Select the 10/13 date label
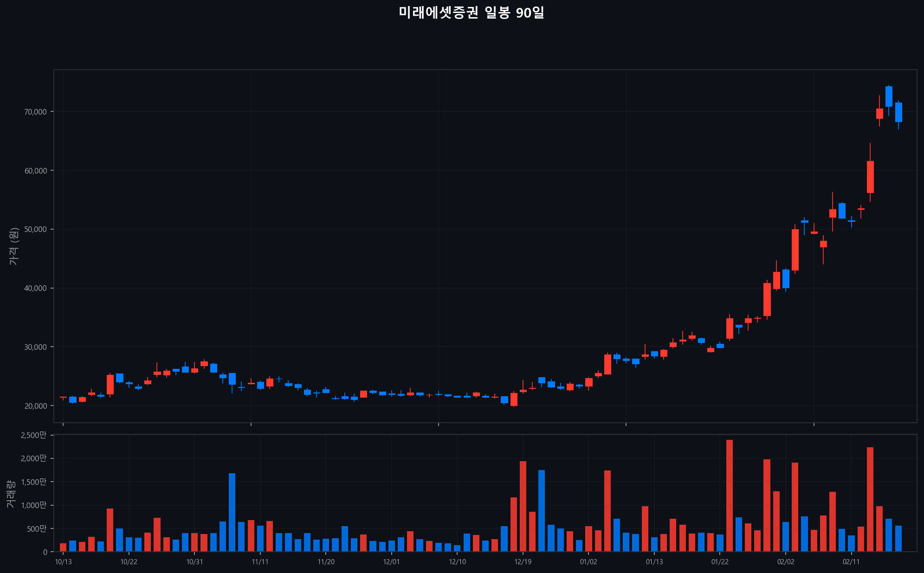This screenshot has width=924, height=573. (x=64, y=562)
